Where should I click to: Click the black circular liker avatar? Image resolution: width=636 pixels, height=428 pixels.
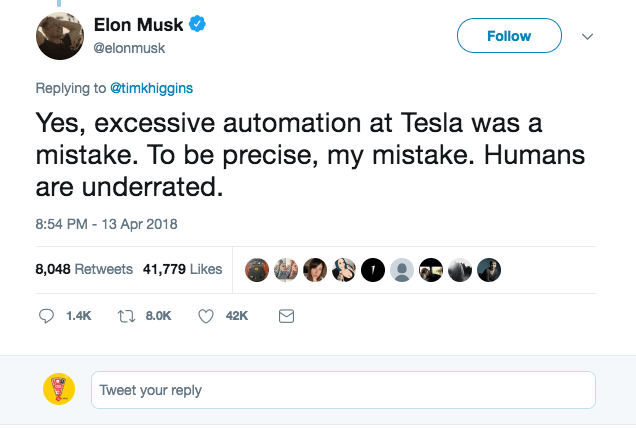point(373,269)
